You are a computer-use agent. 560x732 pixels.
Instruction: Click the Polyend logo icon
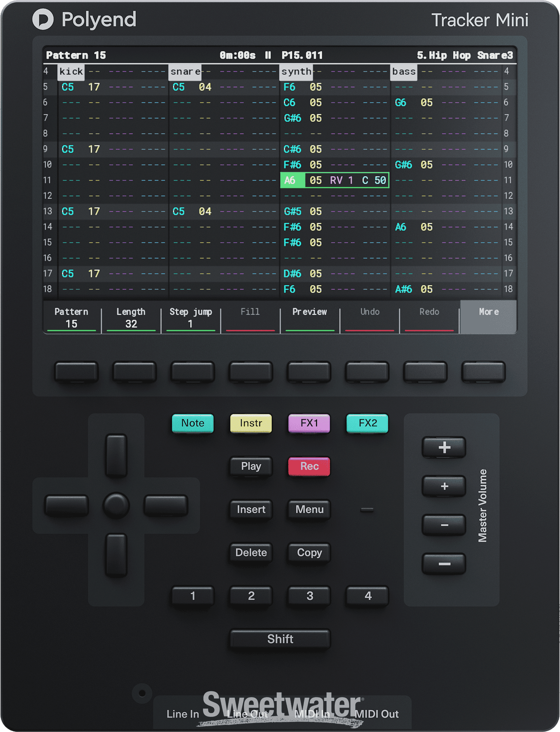(43, 19)
